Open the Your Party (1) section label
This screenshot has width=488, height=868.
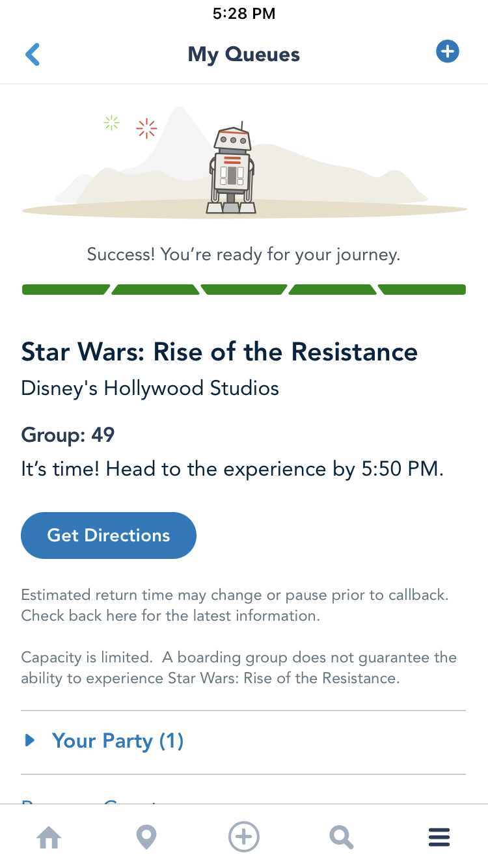118,740
